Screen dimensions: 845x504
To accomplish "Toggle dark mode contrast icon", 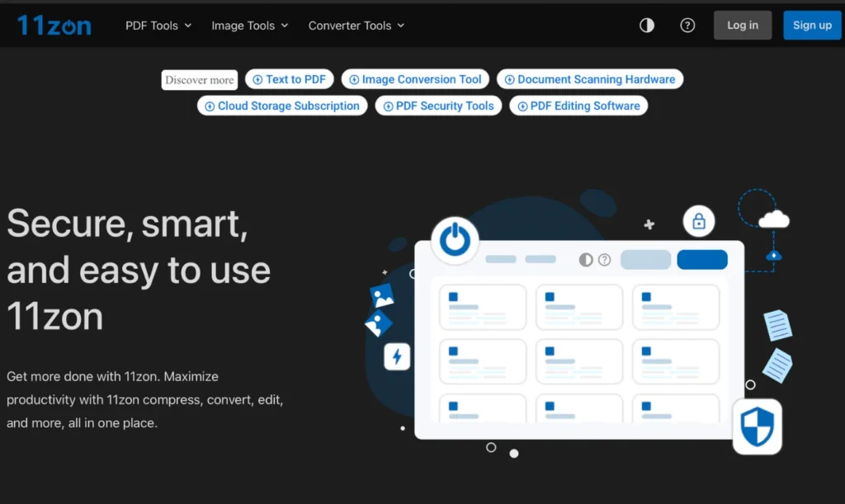I will click(x=647, y=26).
